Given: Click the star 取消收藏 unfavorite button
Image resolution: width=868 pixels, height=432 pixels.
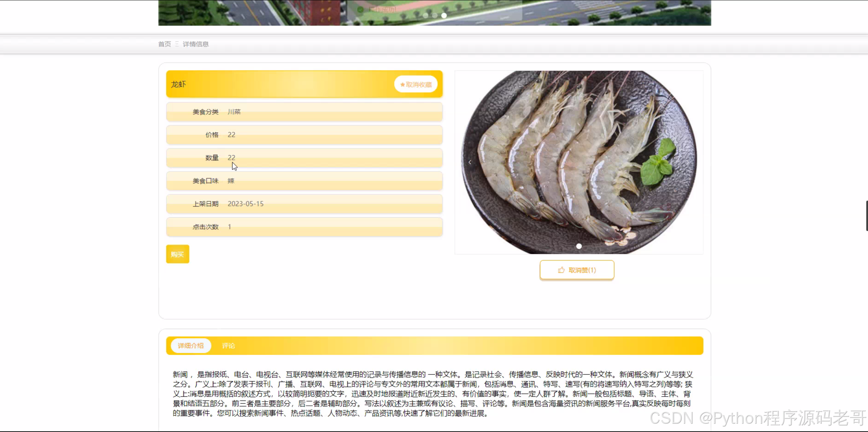Looking at the screenshot, I should coord(416,84).
